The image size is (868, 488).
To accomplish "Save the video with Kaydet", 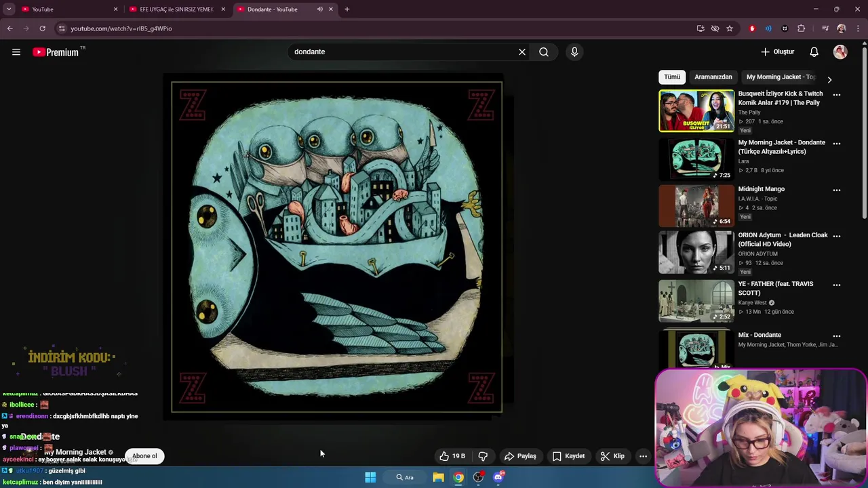I will (568, 456).
